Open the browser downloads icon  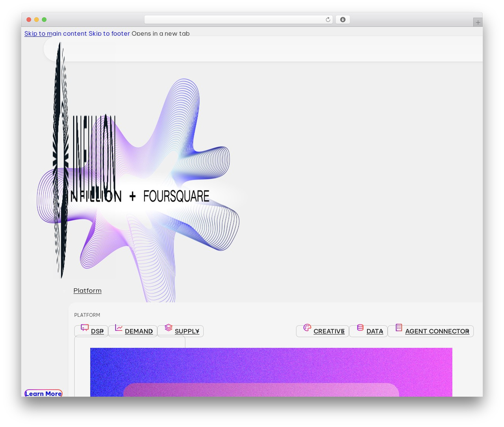click(343, 20)
